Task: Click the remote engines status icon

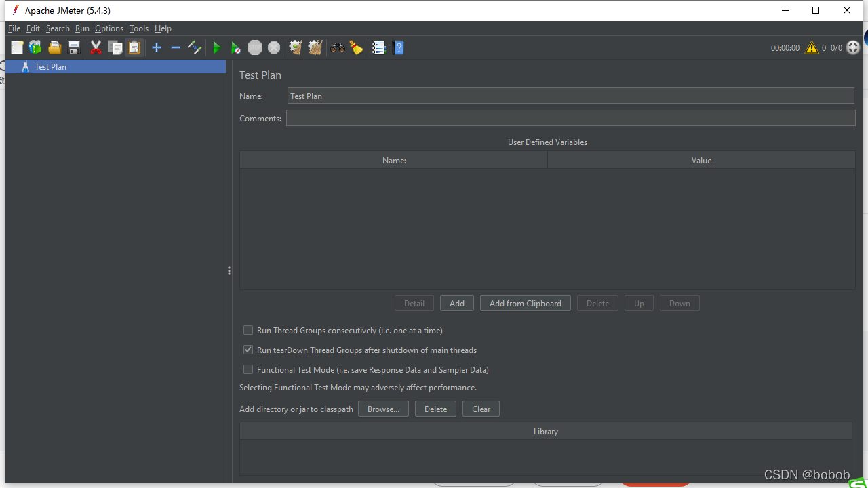Action: tap(853, 47)
